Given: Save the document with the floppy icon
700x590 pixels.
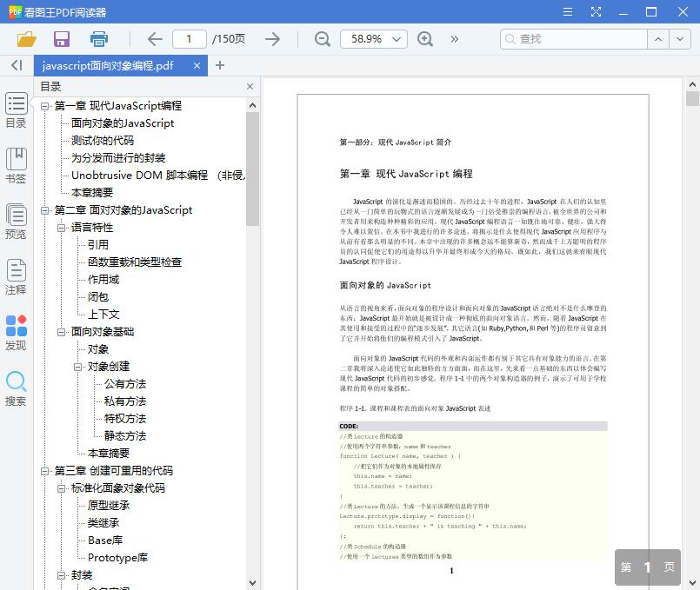Looking at the screenshot, I should point(62,39).
